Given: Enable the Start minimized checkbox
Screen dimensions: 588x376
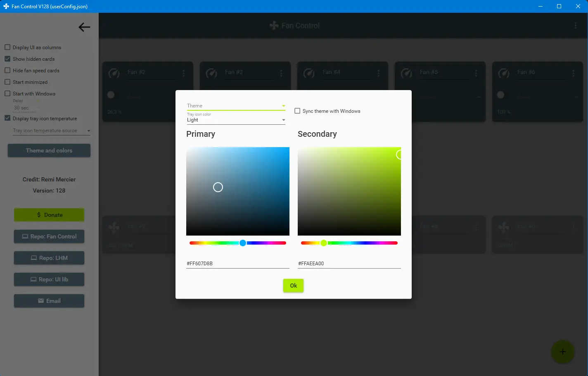Looking at the screenshot, I should [x=7, y=82].
